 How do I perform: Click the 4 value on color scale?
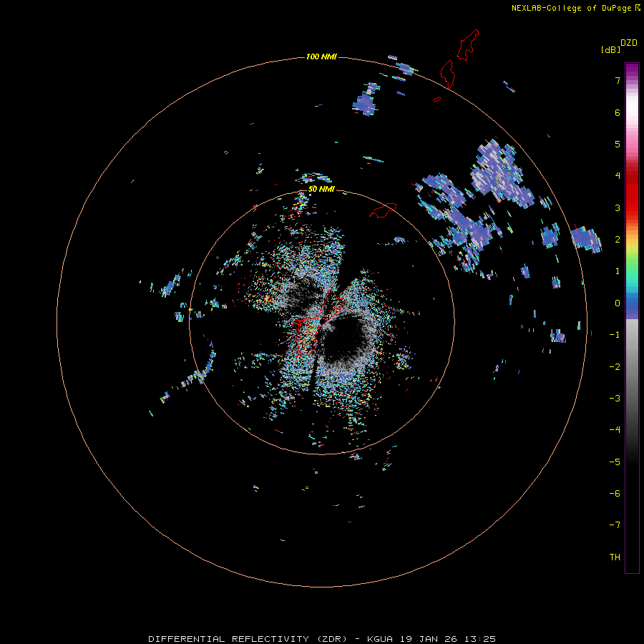618,176
